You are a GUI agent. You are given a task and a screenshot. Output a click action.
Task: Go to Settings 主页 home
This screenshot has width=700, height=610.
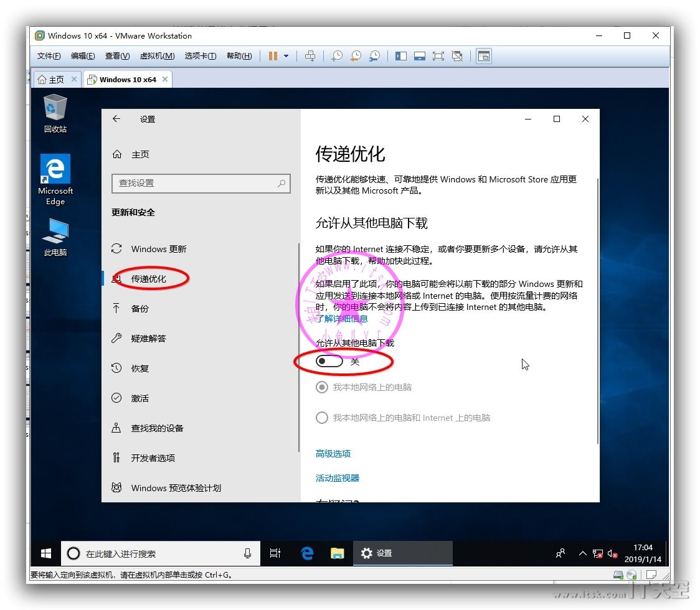[130, 154]
